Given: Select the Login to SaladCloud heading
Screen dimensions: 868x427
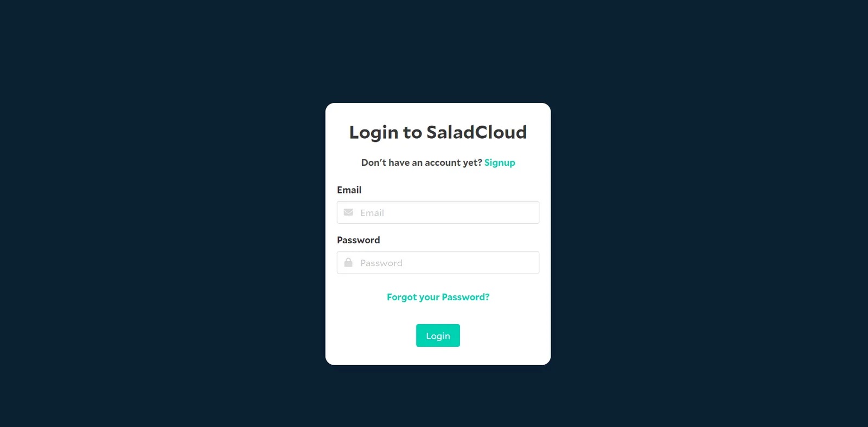Looking at the screenshot, I should [x=438, y=132].
